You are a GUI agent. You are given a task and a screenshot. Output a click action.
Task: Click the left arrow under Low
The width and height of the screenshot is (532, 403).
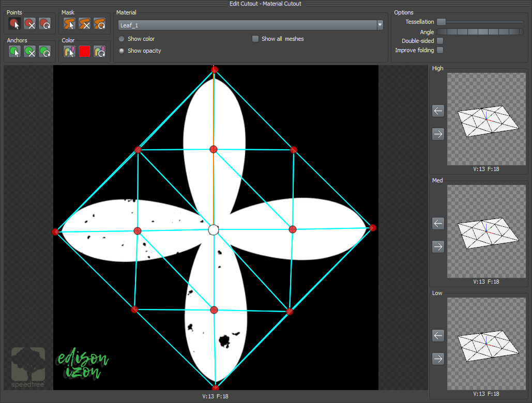pyautogui.click(x=437, y=335)
